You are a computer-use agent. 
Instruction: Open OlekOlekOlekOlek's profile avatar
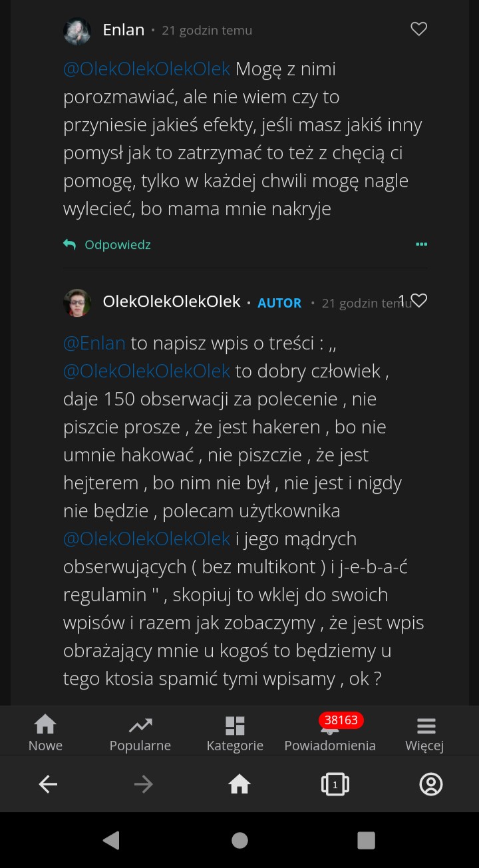[77, 303]
